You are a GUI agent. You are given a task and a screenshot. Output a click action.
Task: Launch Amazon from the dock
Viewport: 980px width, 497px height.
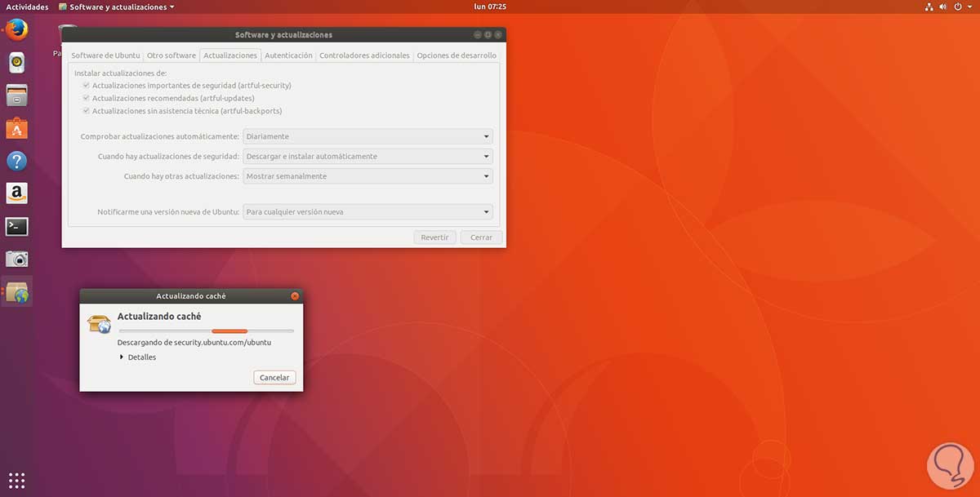[x=16, y=193]
